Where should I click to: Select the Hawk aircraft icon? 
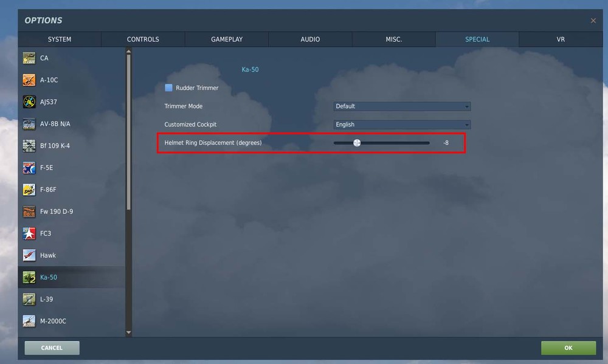point(29,255)
